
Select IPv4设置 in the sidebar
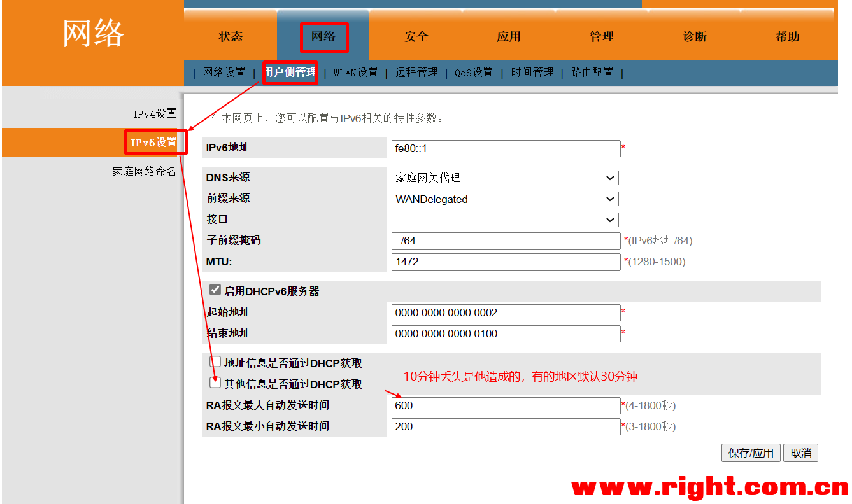[x=154, y=114]
